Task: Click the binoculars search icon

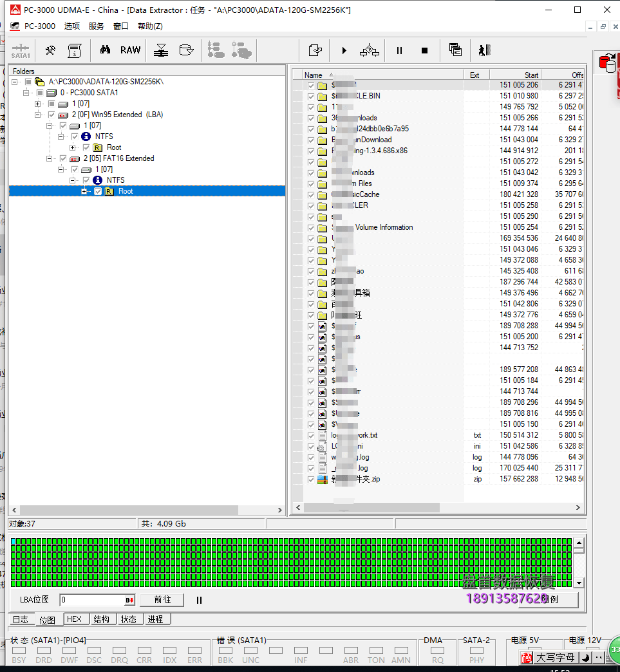Action: [x=105, y=50]
